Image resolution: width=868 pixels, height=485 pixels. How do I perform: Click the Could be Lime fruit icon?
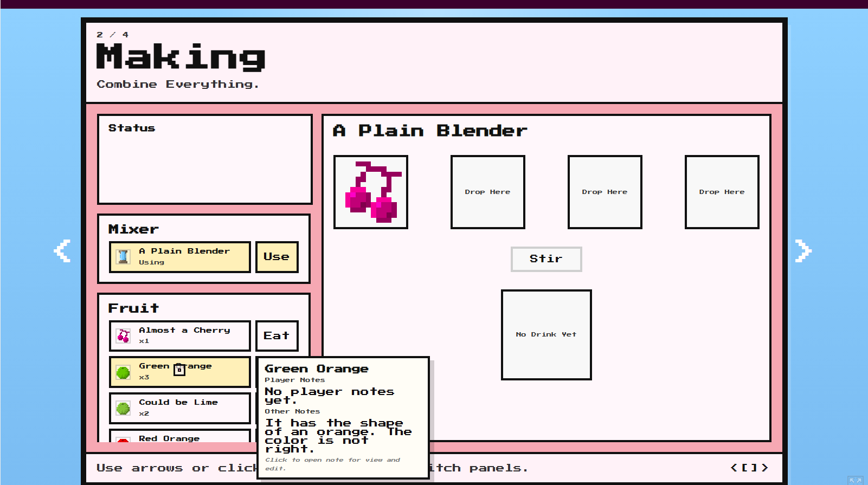coord(124,408)
